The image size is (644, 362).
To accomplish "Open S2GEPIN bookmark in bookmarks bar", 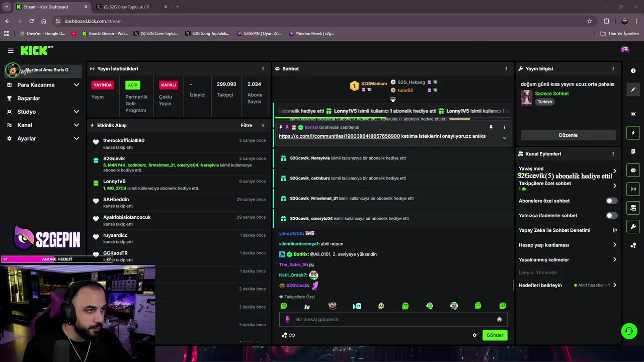I will click(x=259, y=34).
